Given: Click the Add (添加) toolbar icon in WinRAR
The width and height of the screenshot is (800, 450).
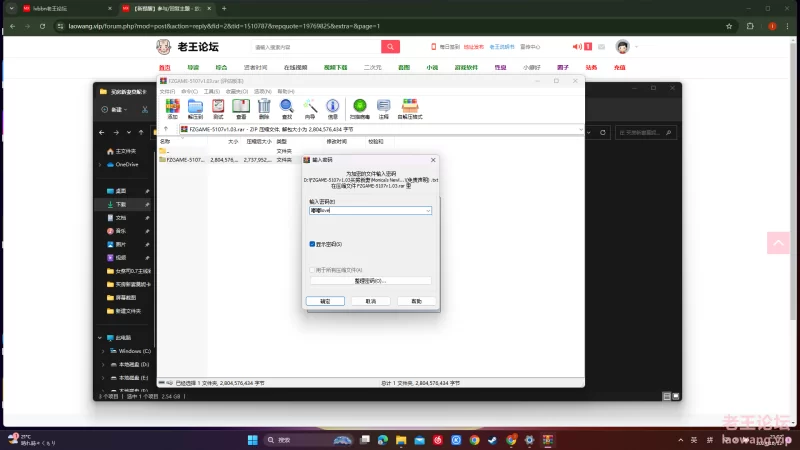Looking at the screenshot, I should 172,109.
